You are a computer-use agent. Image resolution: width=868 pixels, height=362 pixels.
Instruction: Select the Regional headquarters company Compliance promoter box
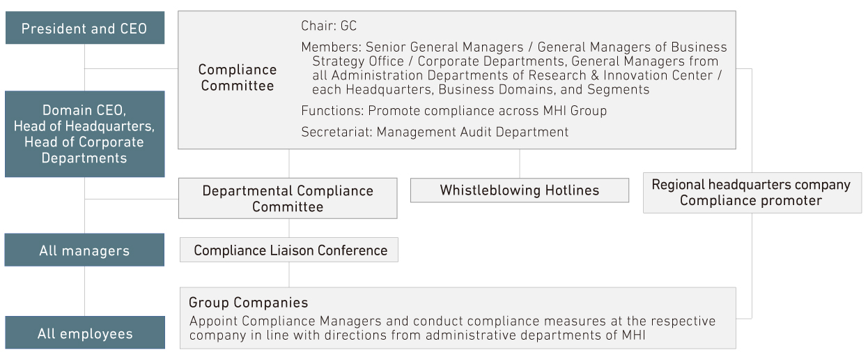point(752,193)
